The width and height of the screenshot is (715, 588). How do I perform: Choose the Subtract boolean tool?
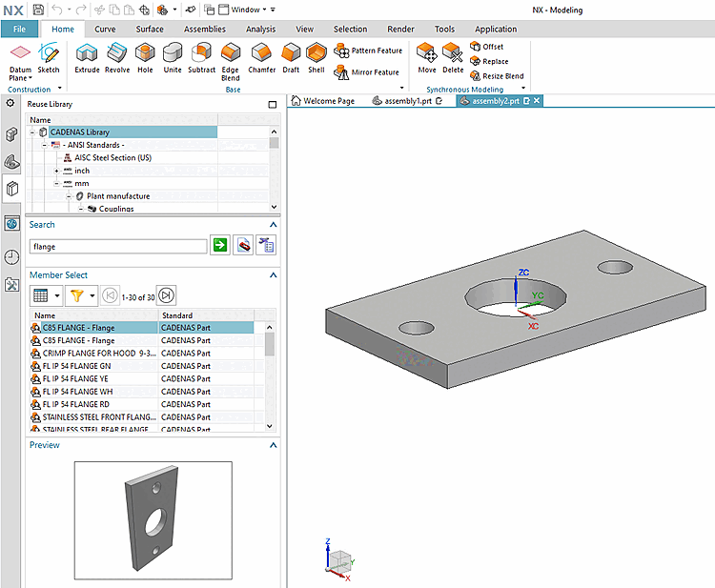[201, 58]
